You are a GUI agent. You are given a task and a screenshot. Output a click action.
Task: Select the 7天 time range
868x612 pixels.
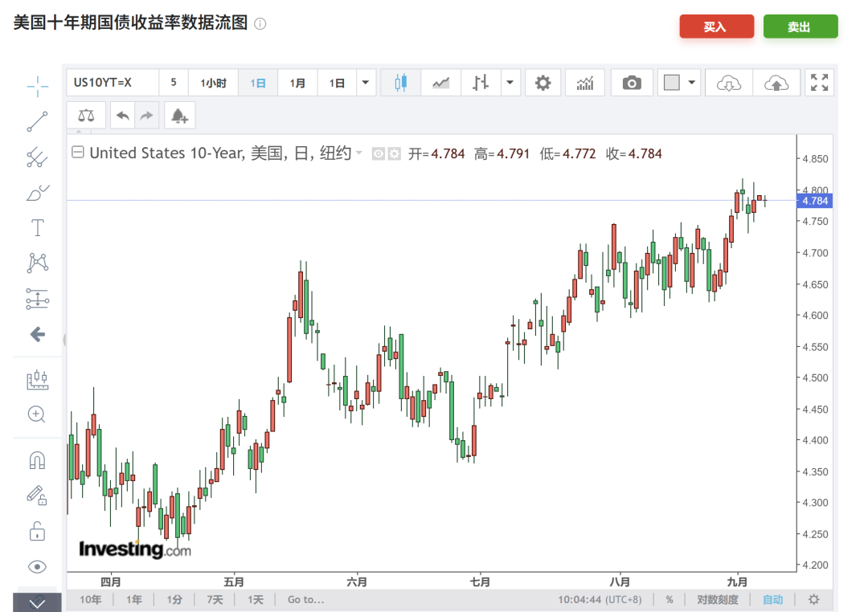tap(215, 600)
